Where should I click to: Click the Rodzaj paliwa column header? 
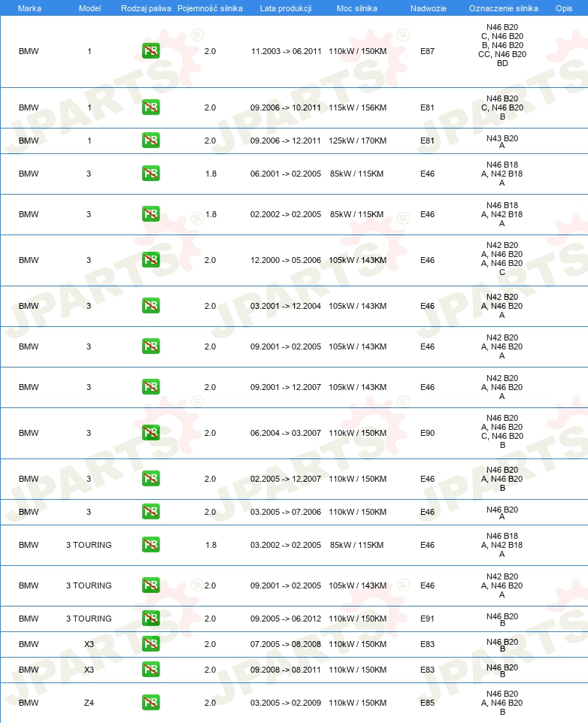[x=146, y=8]
